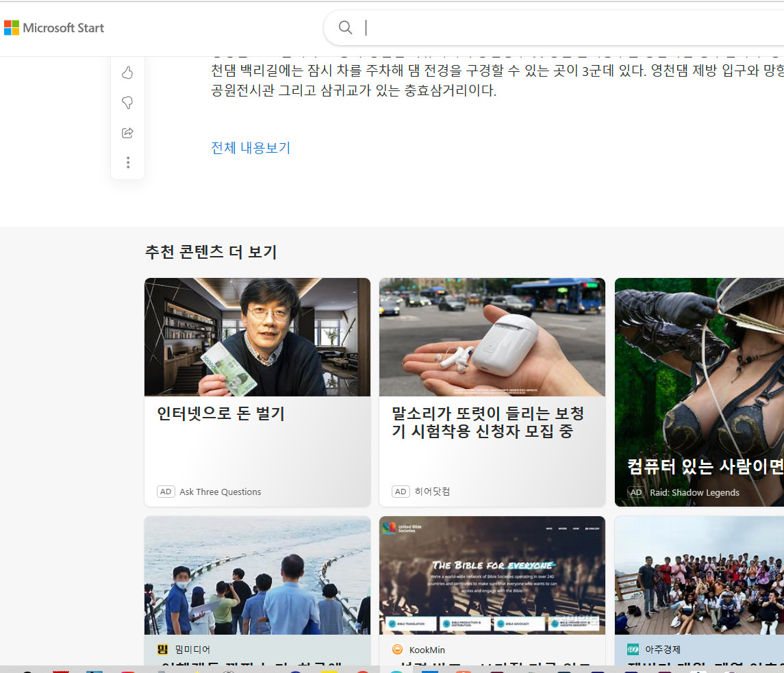The width and height of the screenshot is (784, 673).
Task: Click the 컴퓨터 있는 사람이면 ad headline
Action: click(705, 466)
